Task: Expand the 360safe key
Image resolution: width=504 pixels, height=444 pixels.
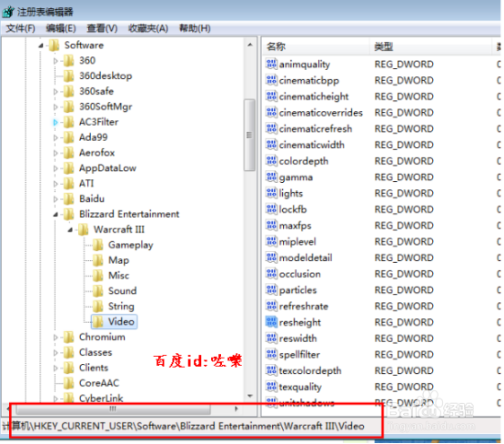Action: (55, 92)
